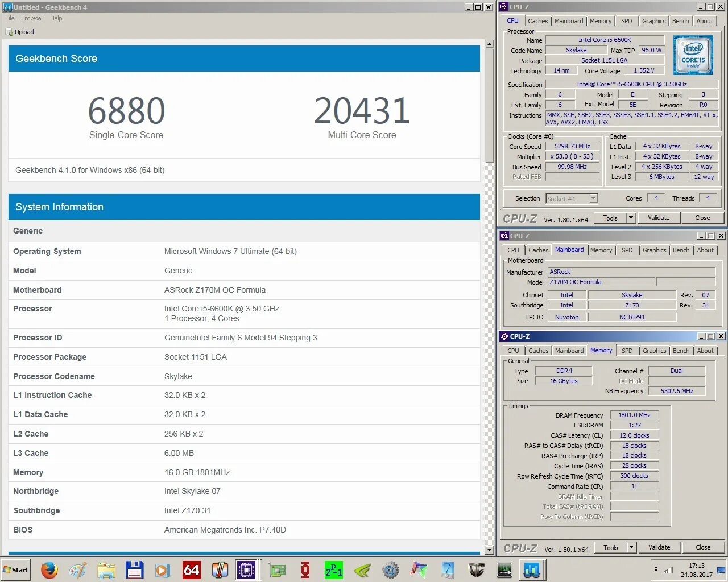
Task: Click Geekbench scrollbar up arrow
Action: click(x=490, y=44)
